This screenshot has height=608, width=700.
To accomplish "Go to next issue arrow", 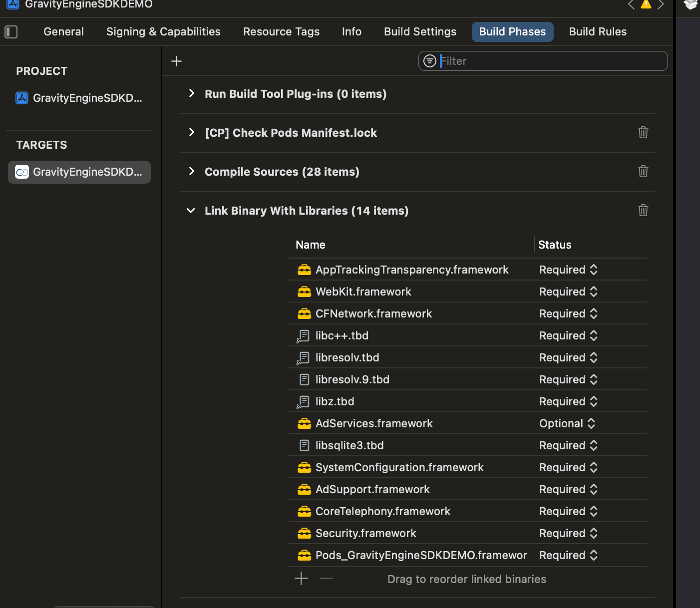I will pyautogui.click(x=661, y=4).
